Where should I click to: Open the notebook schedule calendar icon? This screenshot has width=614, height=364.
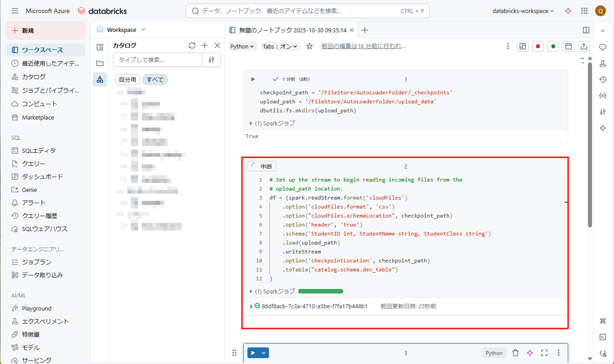point(569,46)
